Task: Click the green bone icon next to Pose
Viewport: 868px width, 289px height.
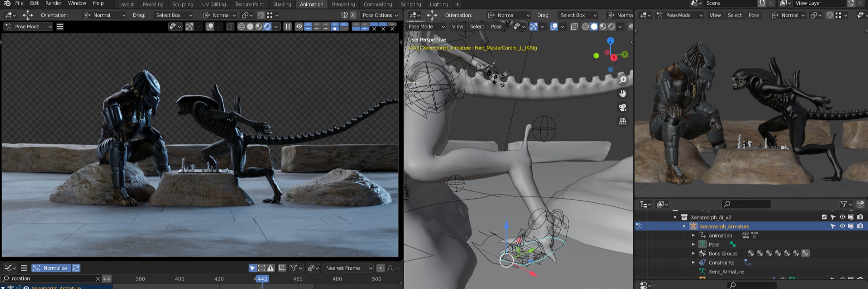Action: tap(733, 244)
